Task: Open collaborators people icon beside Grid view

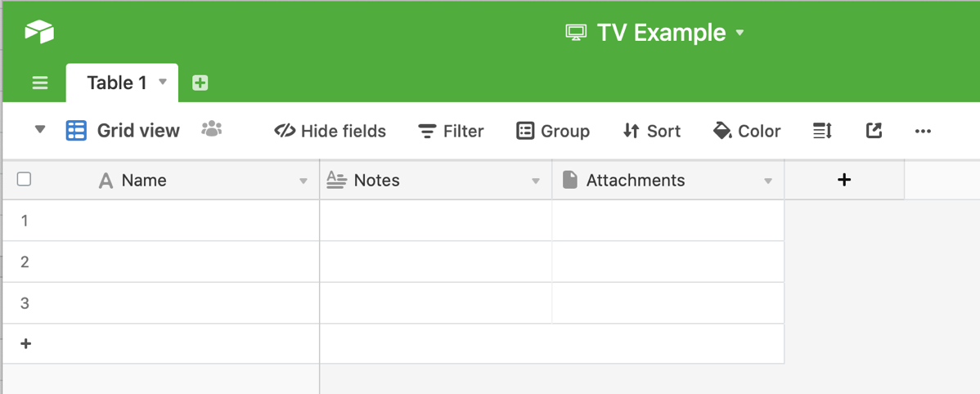Action: coord(212,129)
